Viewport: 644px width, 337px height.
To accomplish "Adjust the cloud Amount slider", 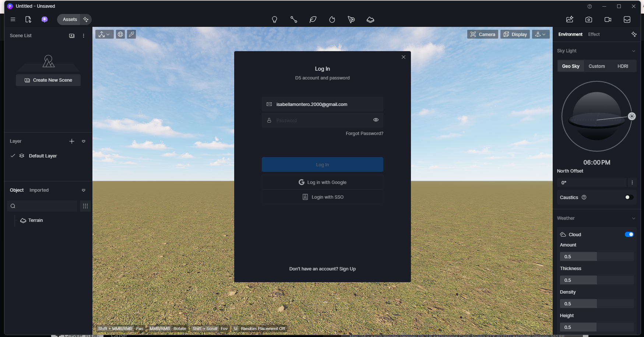I will [x=597, y=257].
